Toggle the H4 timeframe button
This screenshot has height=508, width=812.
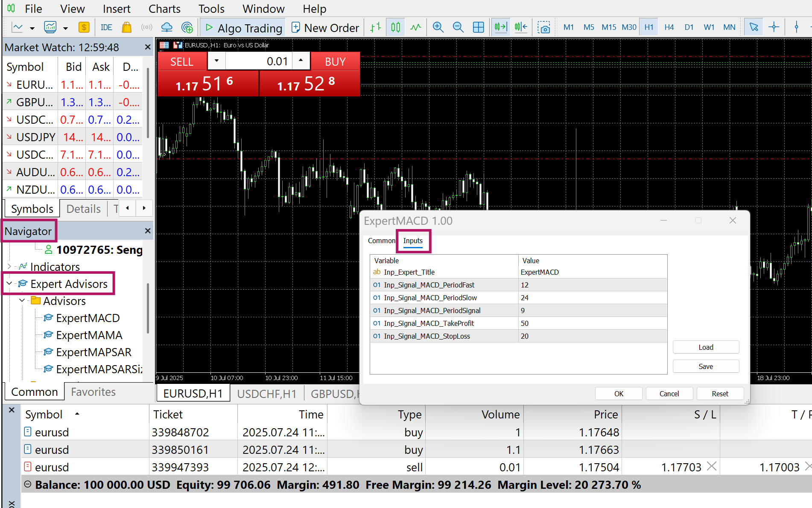[x=669, y=27]
